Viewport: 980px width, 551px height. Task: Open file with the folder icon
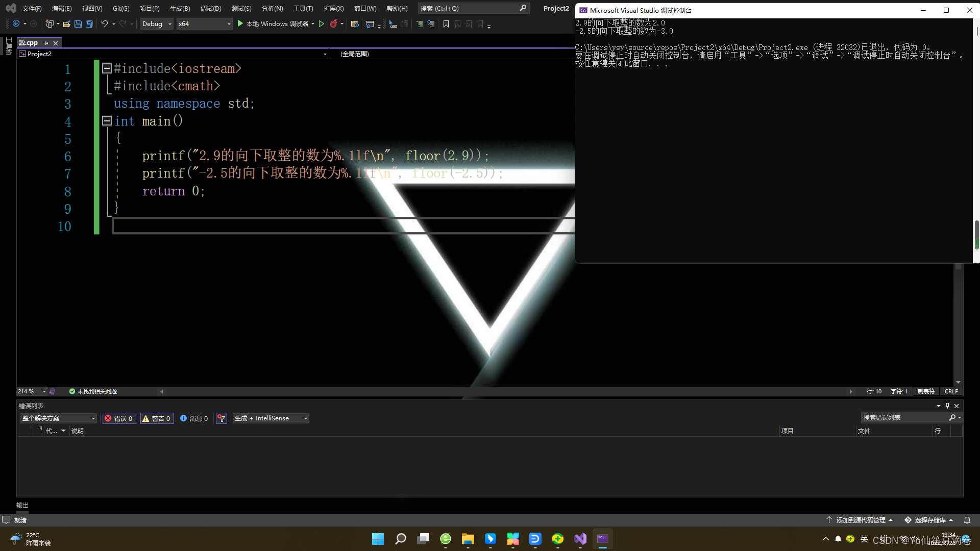pyautogui.click(x=66, y=24)
